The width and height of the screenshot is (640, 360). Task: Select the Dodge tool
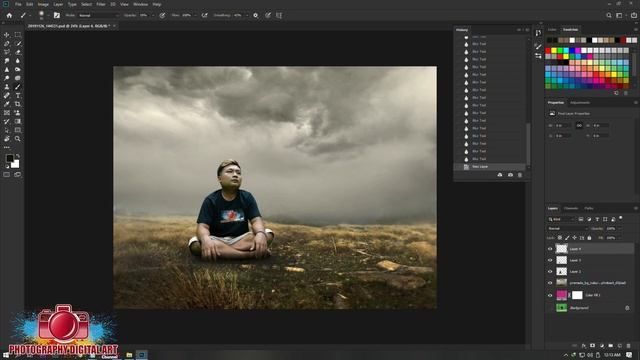click(7, 78)
